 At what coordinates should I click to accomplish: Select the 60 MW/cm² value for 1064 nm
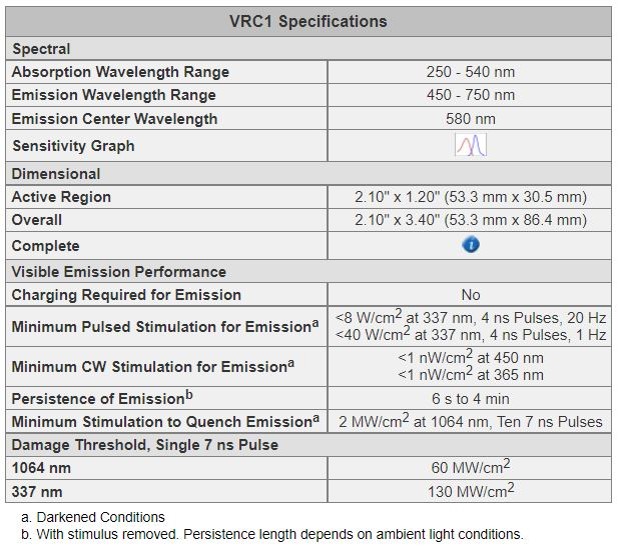(x=470, y=467)
